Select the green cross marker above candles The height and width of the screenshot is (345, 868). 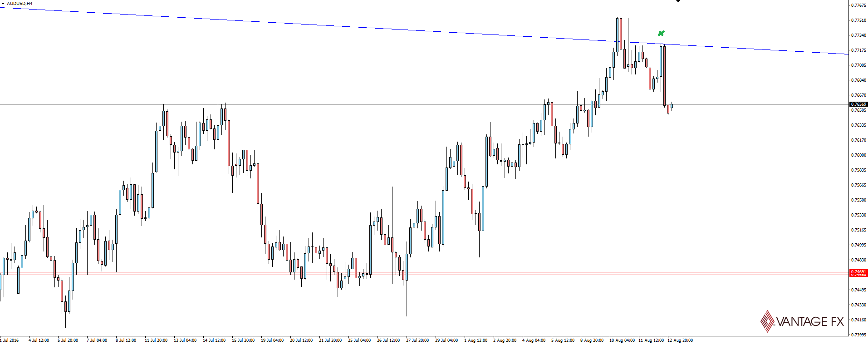pyautogui.click(x=661, y=33)
